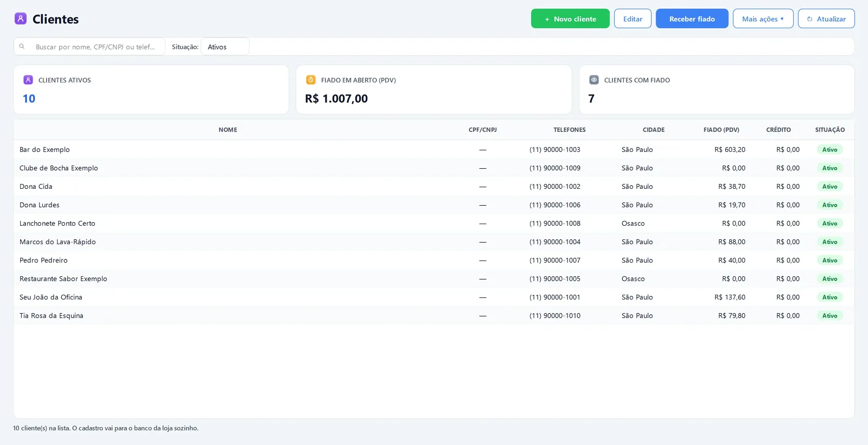This screenshot has width=868, height=445.
Task: Select Tia Rosa da Esquina client
Action: (52, 315)
